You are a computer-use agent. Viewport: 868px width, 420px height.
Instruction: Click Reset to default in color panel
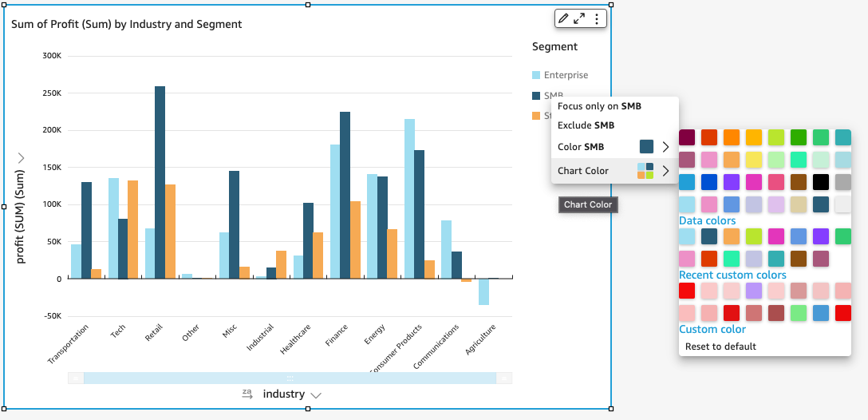tap(720, 347)
